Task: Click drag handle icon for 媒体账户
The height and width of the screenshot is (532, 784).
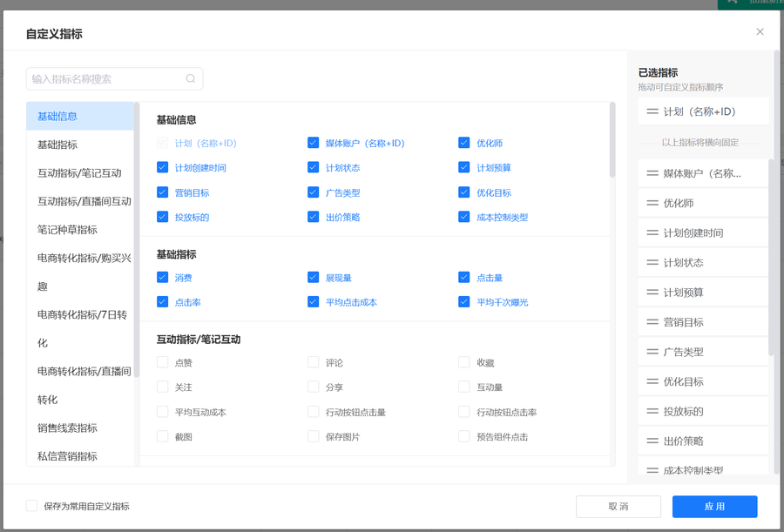Action: point(652,173)
